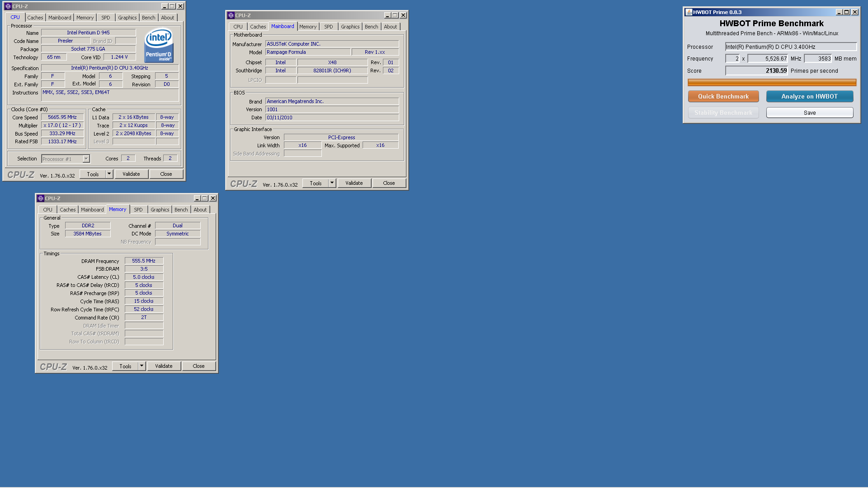Minimize the CPU-Z Memory window
The width and height of the screenshot is (868, 488).
197,198
